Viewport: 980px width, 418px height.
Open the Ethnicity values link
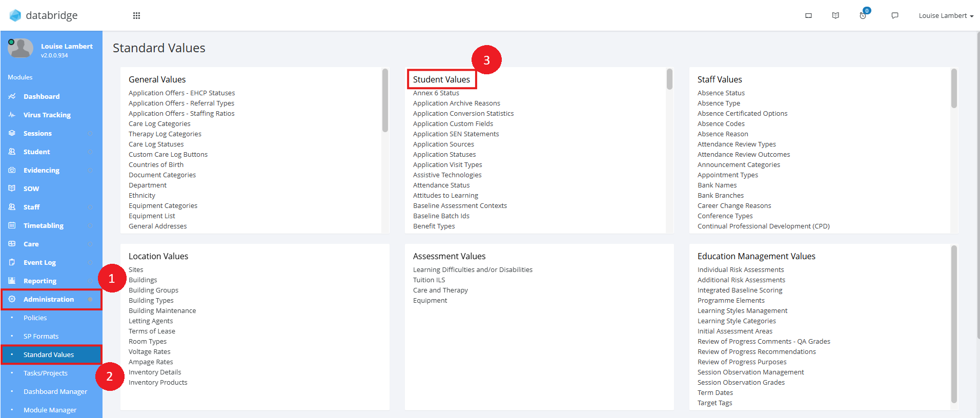142,195
